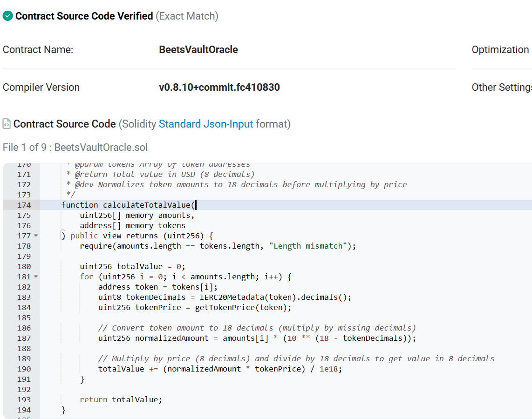The height and width of the screenshot is (419, 532).
Task: Click line number 190 in the gutter
Action: pyautogui.click(x=23, y=369)
